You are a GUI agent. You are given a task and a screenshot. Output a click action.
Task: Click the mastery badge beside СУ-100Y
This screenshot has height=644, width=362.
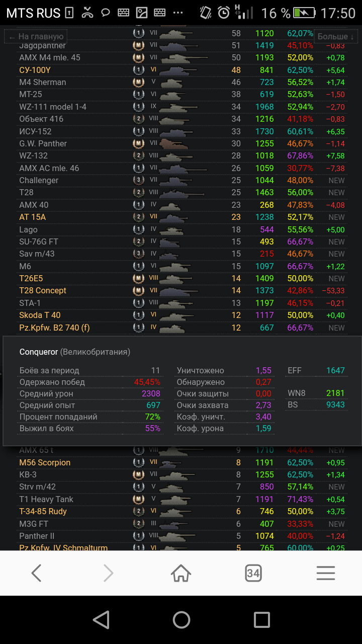138,70
